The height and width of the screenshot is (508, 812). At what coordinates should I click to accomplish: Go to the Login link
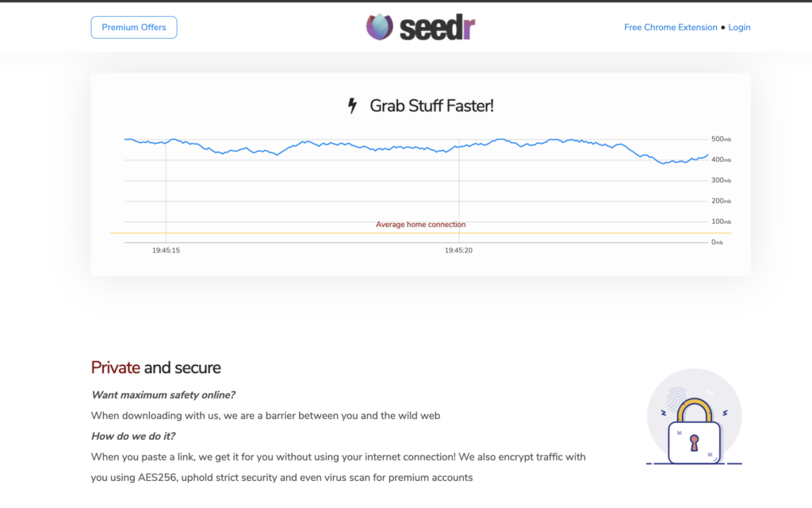point(739,28)
